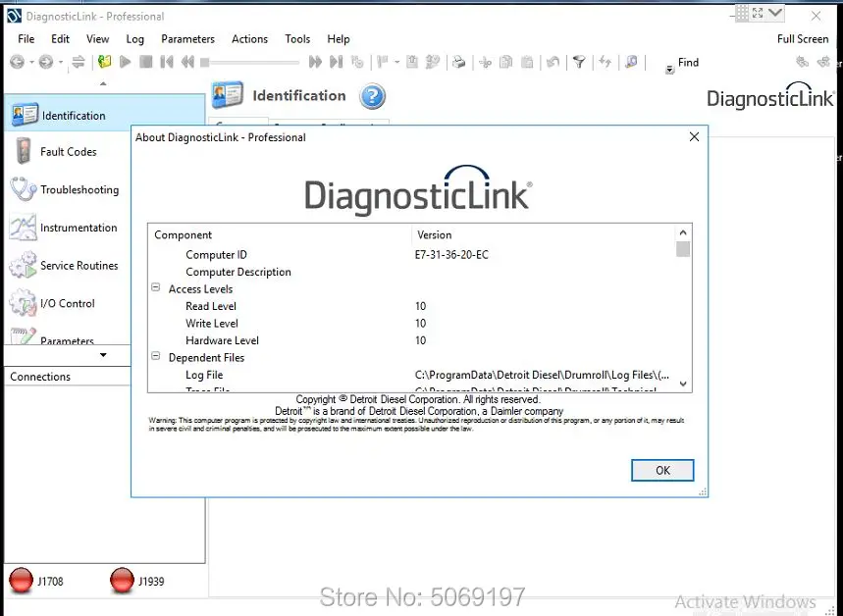Viewport: 843px width, 616px height.
Task: Stop log playback
Action: pos(145,62)
